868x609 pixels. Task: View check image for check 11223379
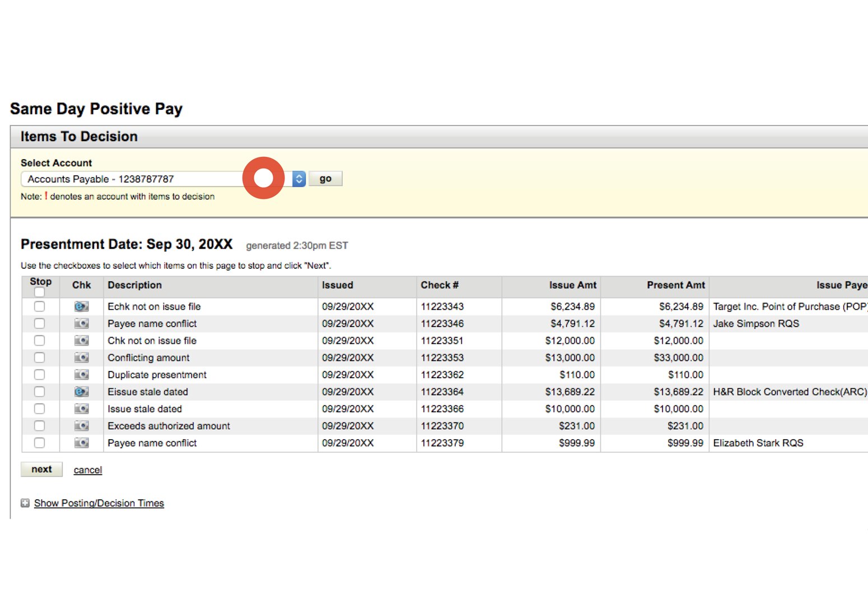pos(81,443)
